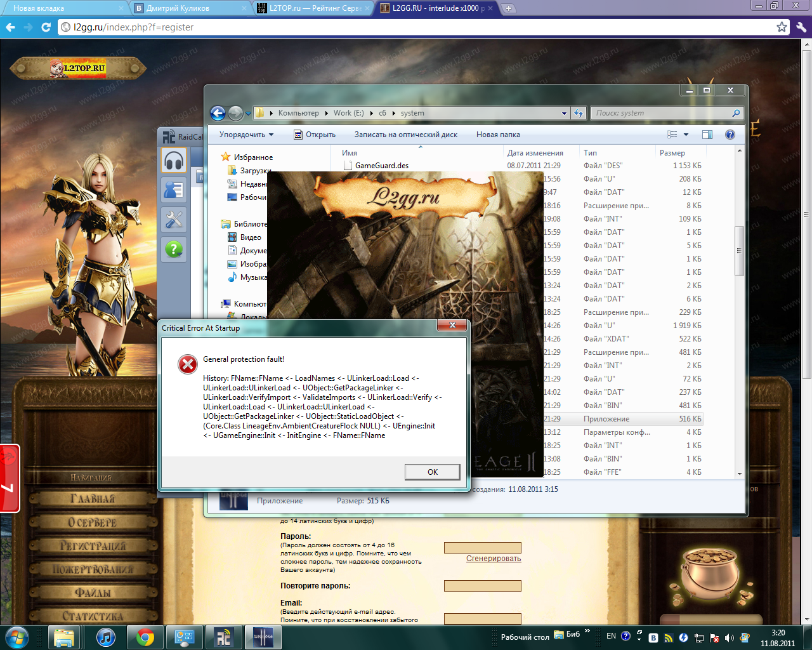The width and height of the screenshot is (812, 650).
Task: Open the L2TOP.RU banner link
Action: [78, 68]
